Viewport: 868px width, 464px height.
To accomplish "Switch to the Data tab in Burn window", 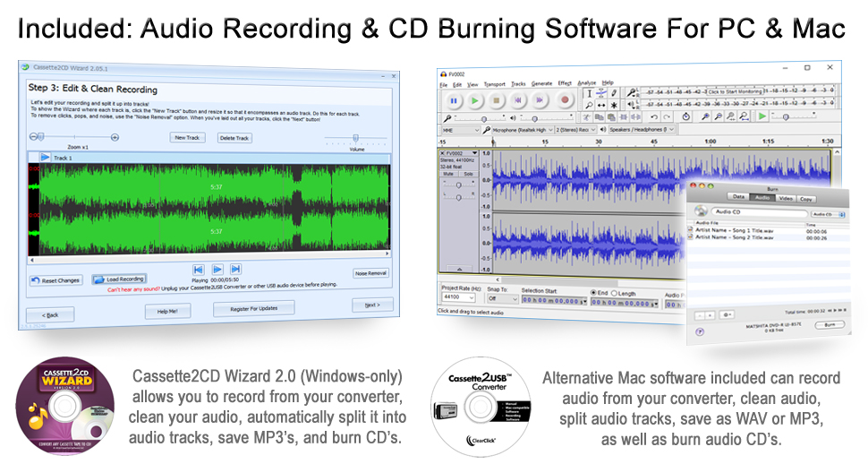I will 738,197.
